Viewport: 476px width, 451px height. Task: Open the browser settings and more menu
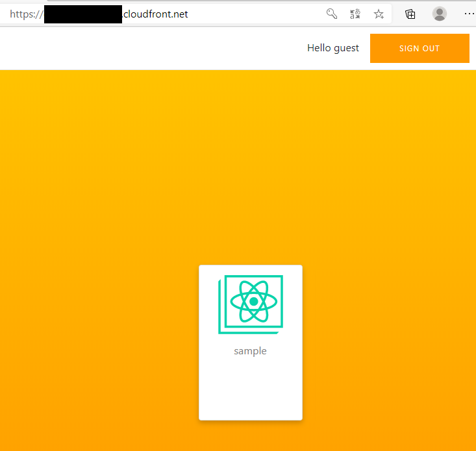click(470, 14)
